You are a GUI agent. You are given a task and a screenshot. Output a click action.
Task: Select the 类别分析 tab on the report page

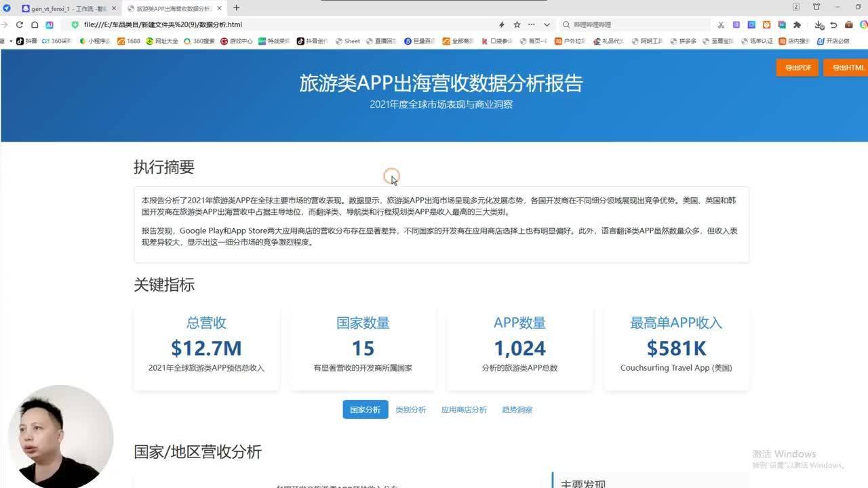click(411, 409)
